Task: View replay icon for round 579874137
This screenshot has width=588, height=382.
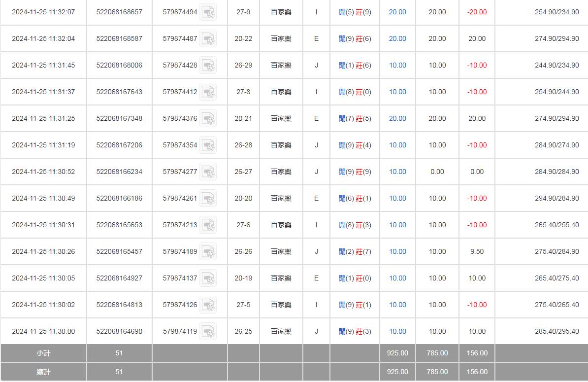Action: [208, 278]
